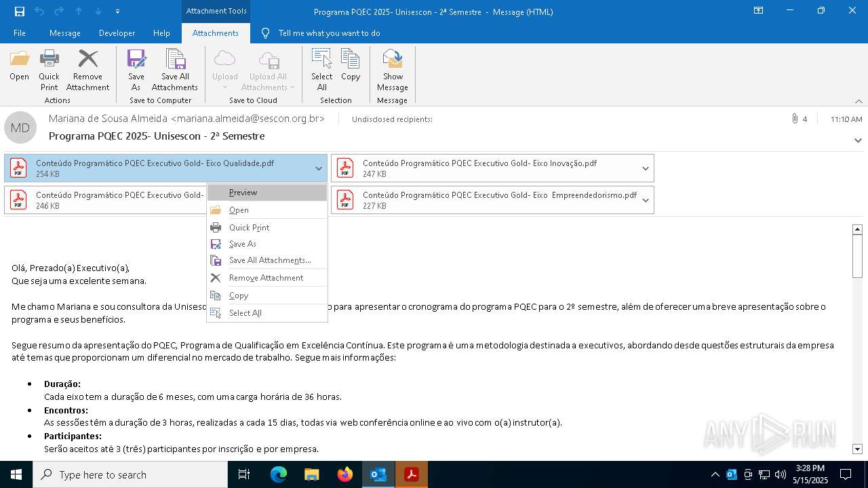
Task: Choose Copy in the context menu
Action: (267, 296)
